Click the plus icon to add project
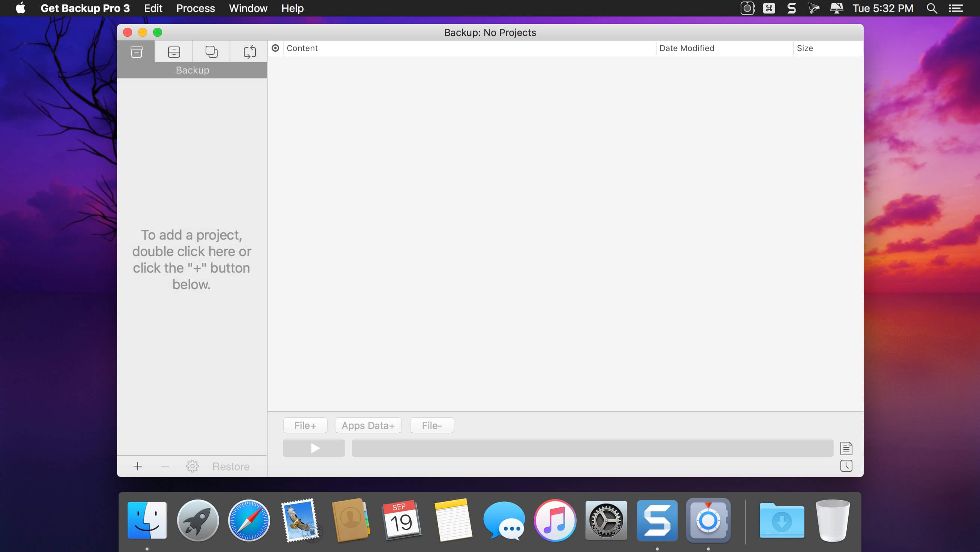The width and height of the screenshot is (980, 552). tap(138, 466)
